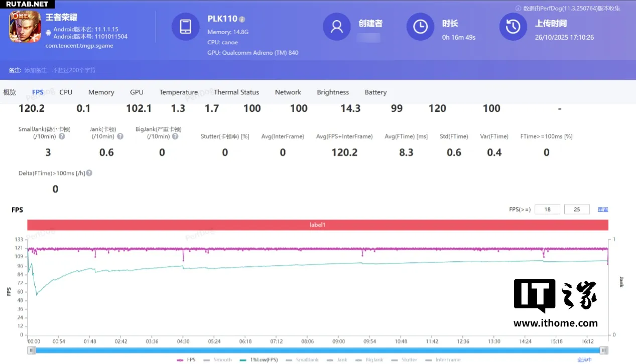Click the FPS threshold field showing 18
This screenshot has width=636, height=364.
pyautogui.click(x=547, y=210)
